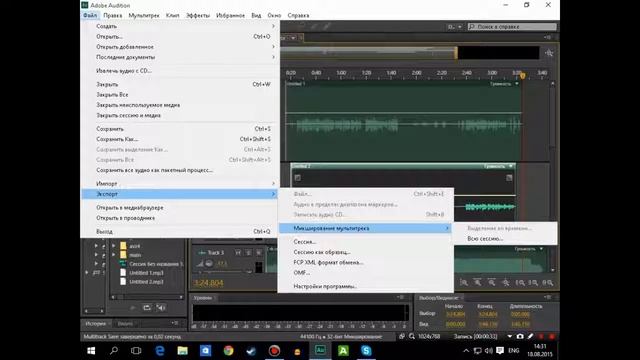
Task: Click the loop playback icon under the Files list
Action: [147, 307]
